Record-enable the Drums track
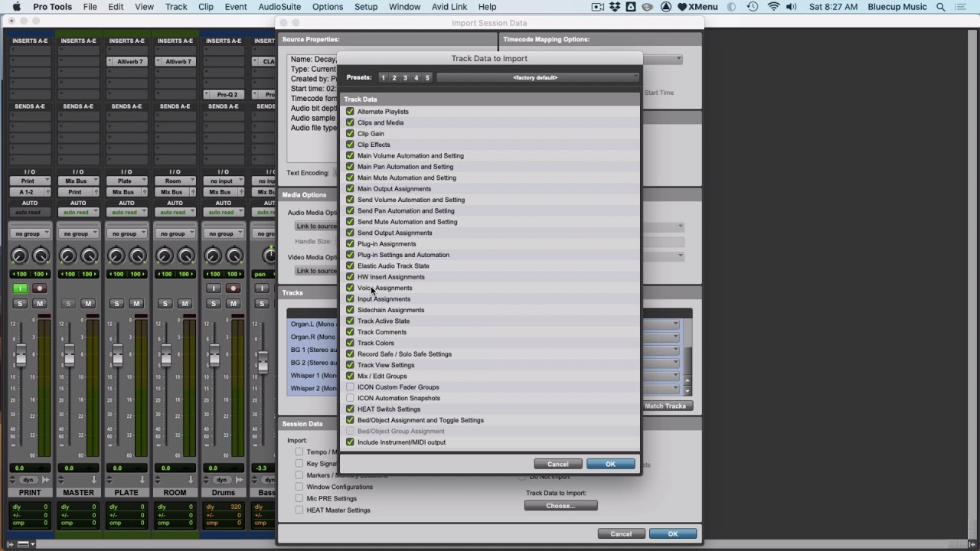Image resolution: width=980 pixels, height=551 pixels. tap(233, 289)
